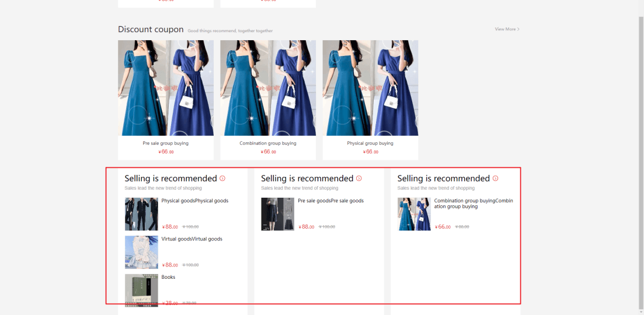
Task: Open the Combination group buying dress thumbnail
Action: coord(268,87)
